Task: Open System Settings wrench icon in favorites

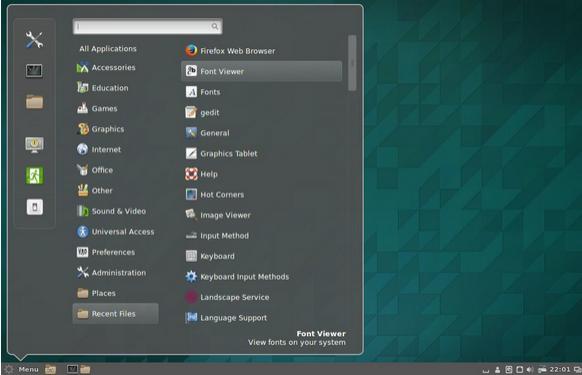Action: click(x=34, y=39)
